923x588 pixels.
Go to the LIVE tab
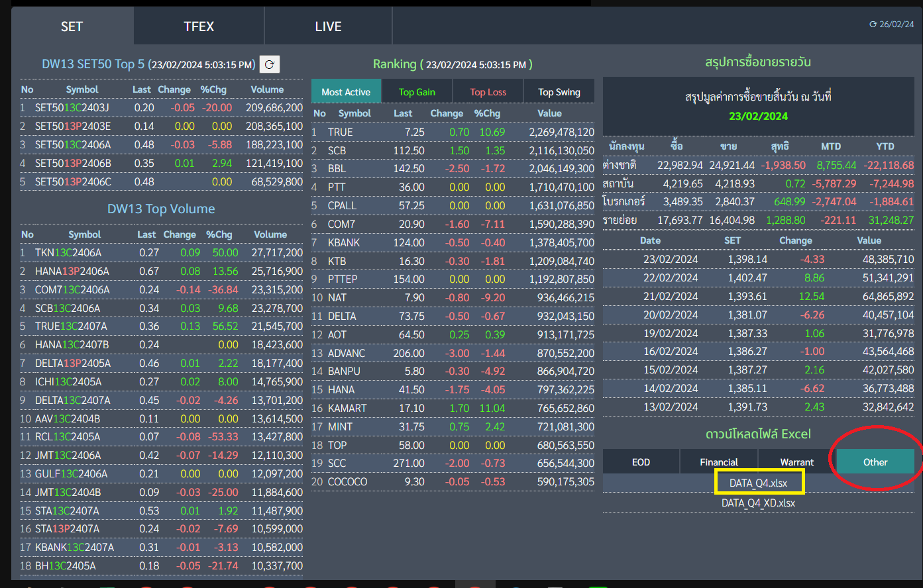click(x=328, y=26)
